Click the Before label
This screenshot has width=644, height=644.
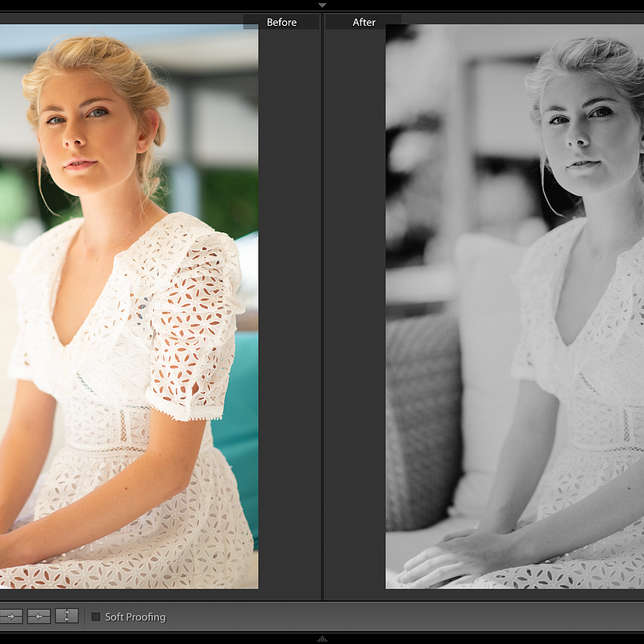[x=282, y=23]
